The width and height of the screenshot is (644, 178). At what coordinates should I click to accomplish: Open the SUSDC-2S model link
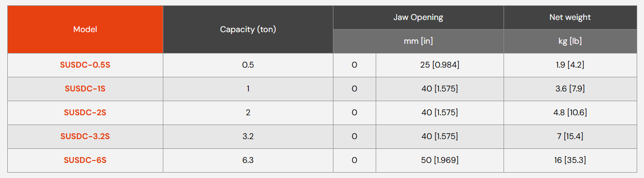pyautogui.click(x=85, y=113)
